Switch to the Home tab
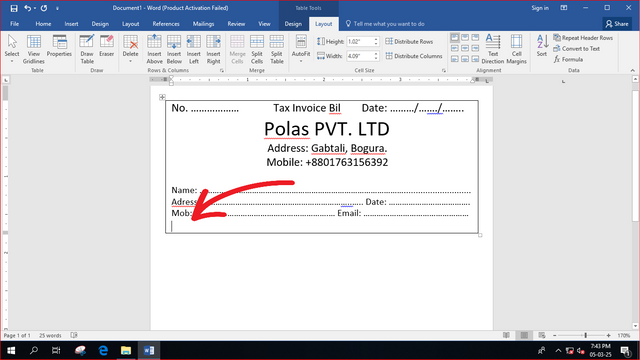This screenshot has width=640, height=360. 43,24
